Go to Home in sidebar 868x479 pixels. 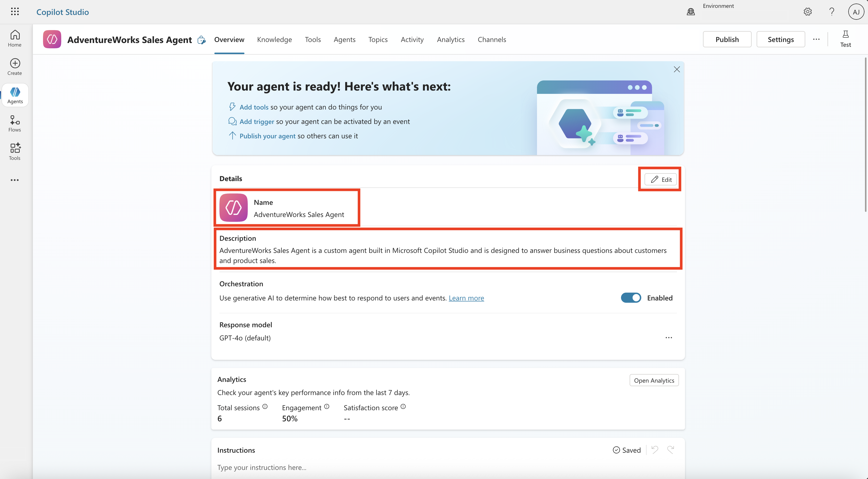click(x=15, y=38)
